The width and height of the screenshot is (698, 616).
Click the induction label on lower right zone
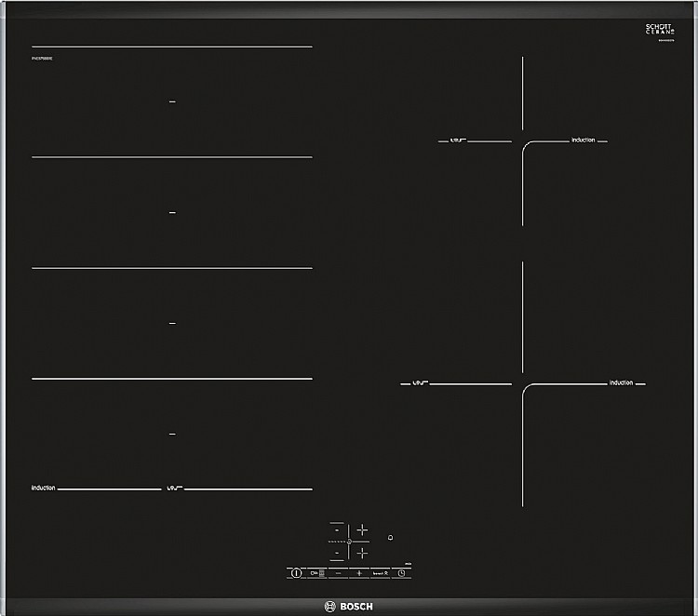[x=621, y=382]
